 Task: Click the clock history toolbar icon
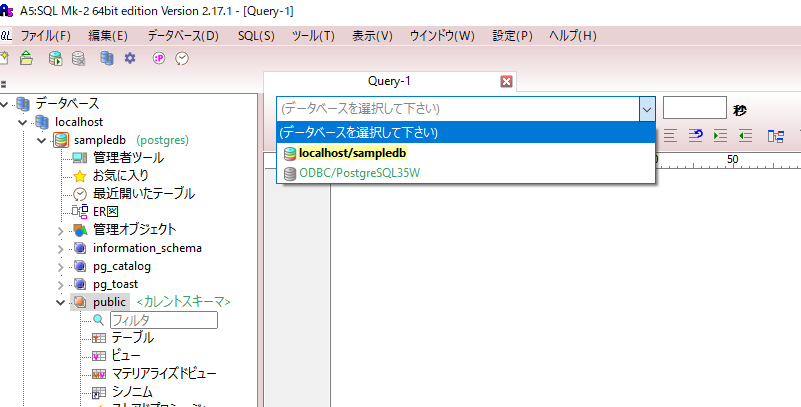click(x=182, y=58)
